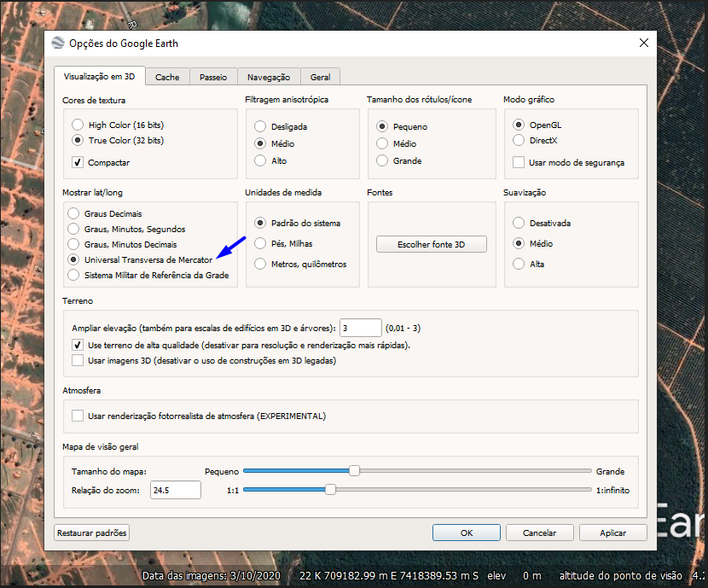The image size is (708, 588).
Task: Click the Relação do zoom slider handle
Action: [x=330, y=490]
